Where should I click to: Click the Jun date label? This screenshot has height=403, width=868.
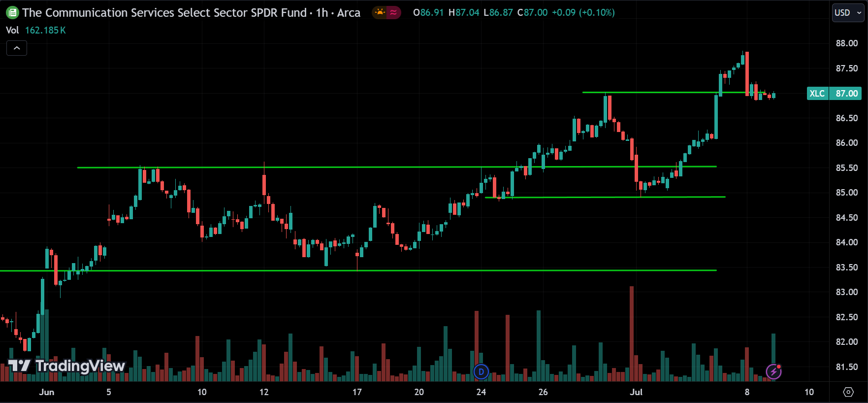[x=47, y=392]
